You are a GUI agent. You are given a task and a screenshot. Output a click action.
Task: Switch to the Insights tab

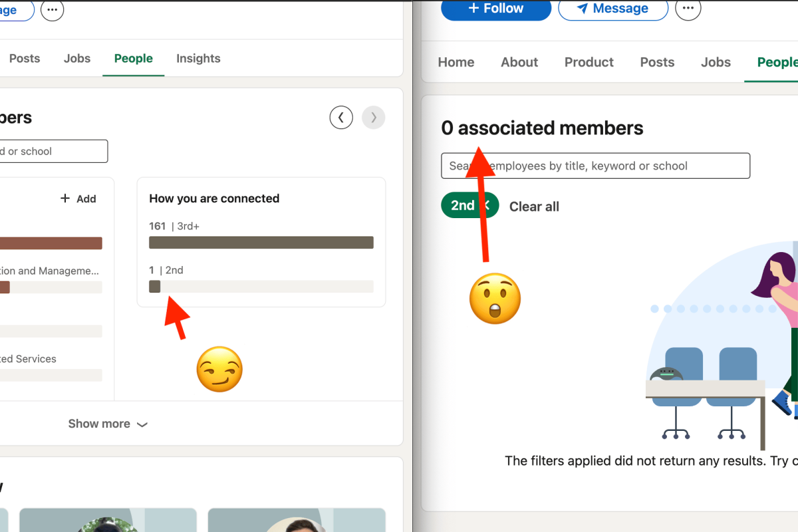(198, 59)
